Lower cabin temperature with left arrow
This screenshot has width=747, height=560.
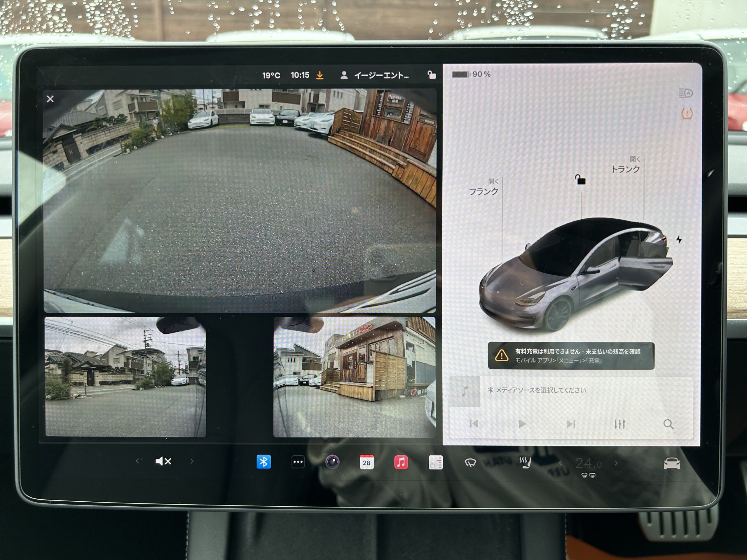pyautogui.click(x=561, y=463)
